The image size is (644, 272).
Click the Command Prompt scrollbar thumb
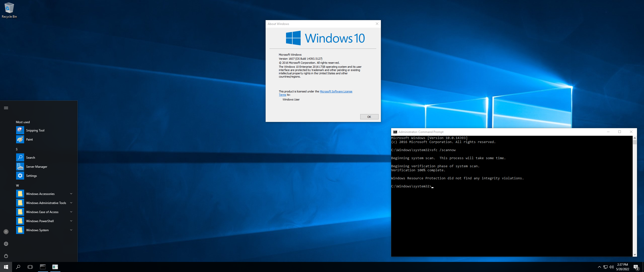[635, 142]
